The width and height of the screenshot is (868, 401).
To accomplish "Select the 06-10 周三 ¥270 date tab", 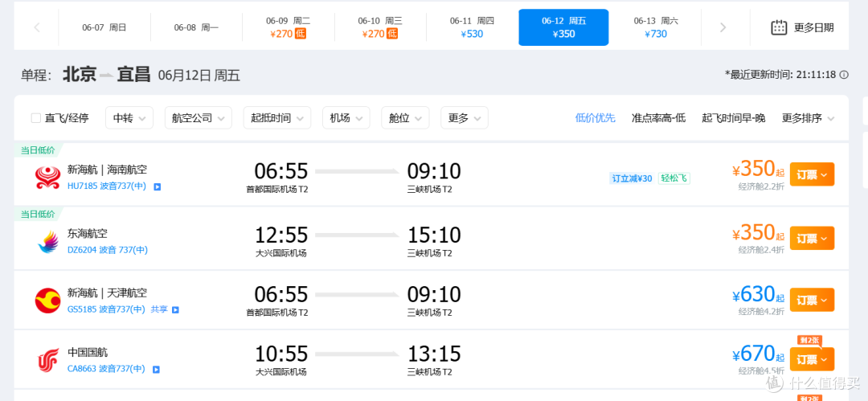I will pos(379,27).
